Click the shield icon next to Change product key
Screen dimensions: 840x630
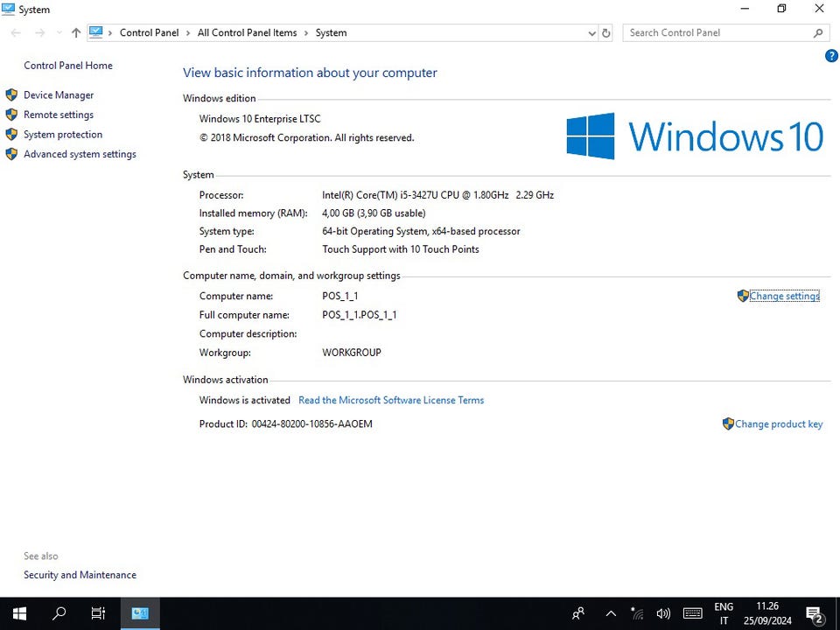coord(728,423)
